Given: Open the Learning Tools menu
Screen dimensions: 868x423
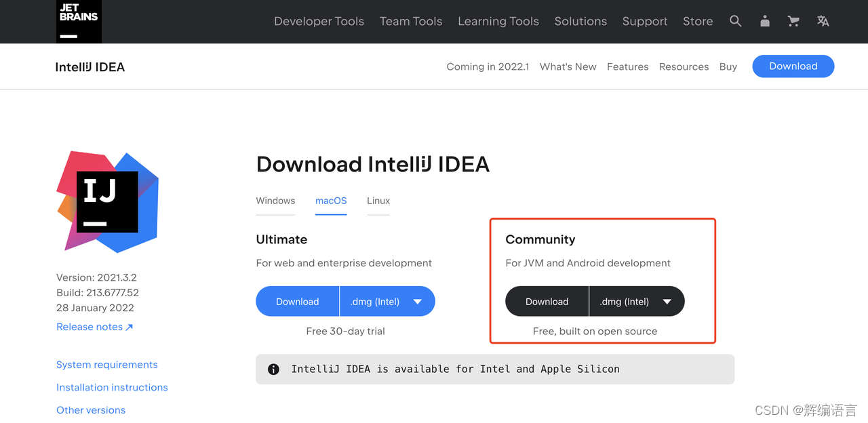Looking at the screenshot, I should tap(498, 21).
